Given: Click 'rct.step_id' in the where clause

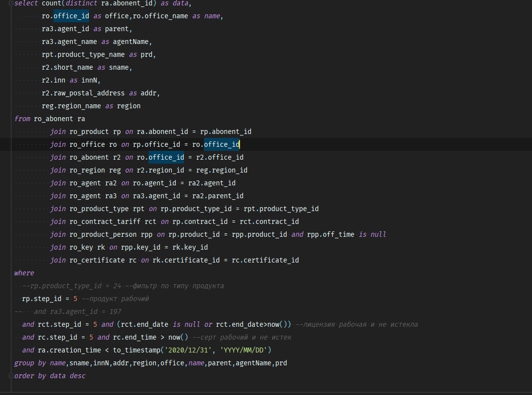Looking at the screenshot, I should click(x=59, y=324).
